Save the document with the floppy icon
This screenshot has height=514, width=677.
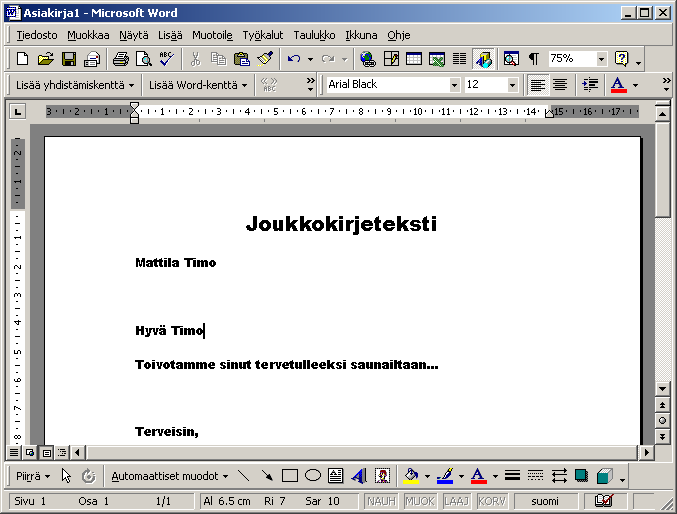coord(69,59)
